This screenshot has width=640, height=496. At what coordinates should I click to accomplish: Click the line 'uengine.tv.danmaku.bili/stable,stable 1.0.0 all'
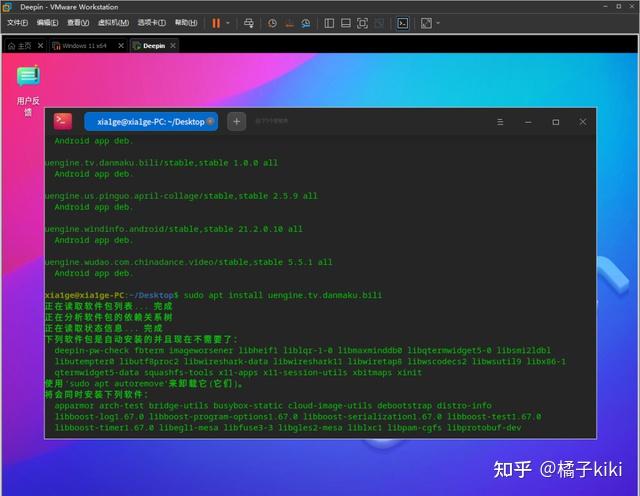pyautogui.click(x=161, y=163)
